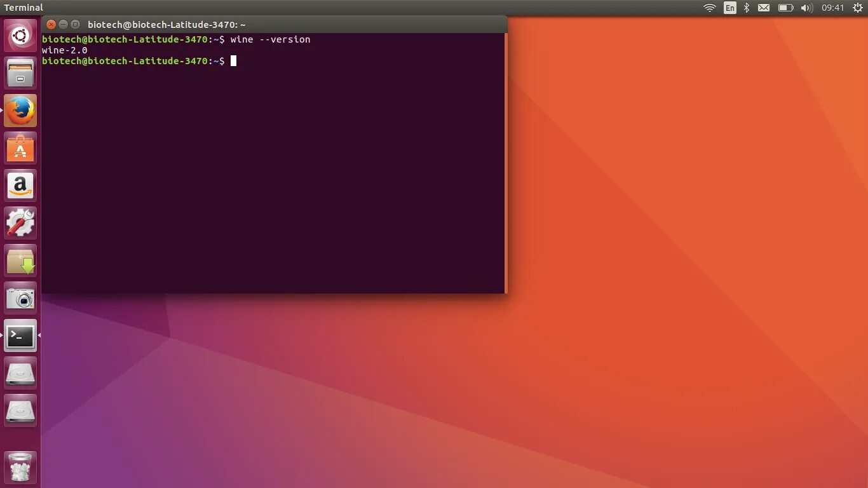The height and width of the screenshot is (488, 868).
Task: Open the Bluetooth indicator menu
Action: [747, 8]
